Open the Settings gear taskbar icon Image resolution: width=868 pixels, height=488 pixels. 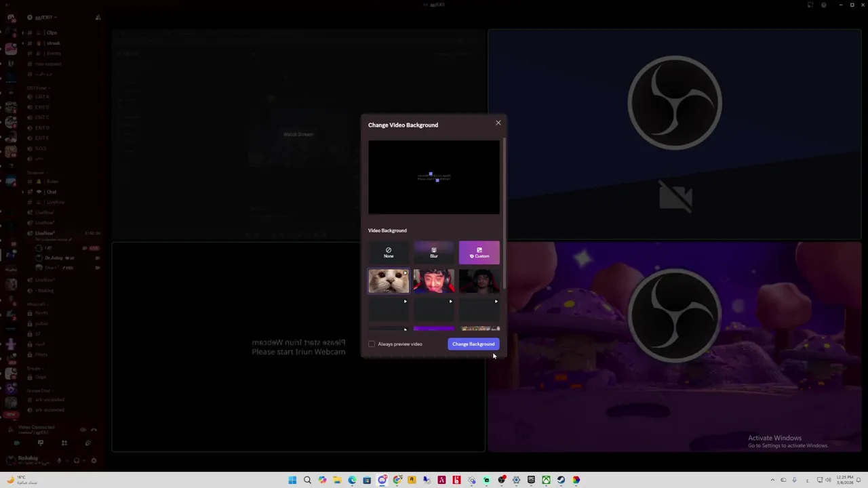pyautogui.click(x=516, y=480)
